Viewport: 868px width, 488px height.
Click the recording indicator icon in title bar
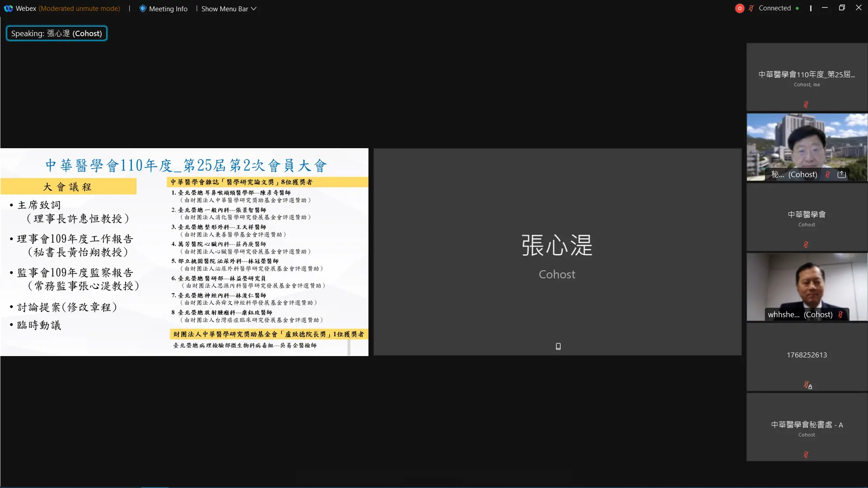(x=740, y=8)
